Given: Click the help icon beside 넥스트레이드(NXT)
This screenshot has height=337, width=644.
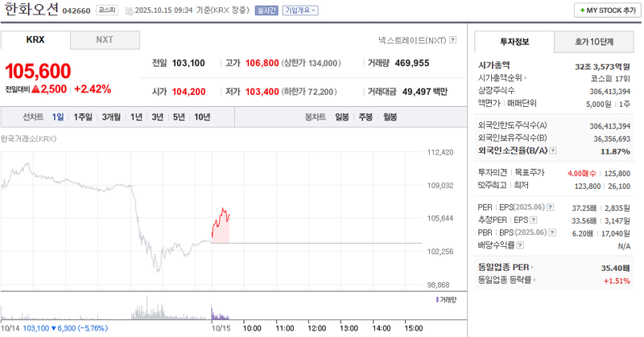Looking at the screenshot, I should coord(452,39).
